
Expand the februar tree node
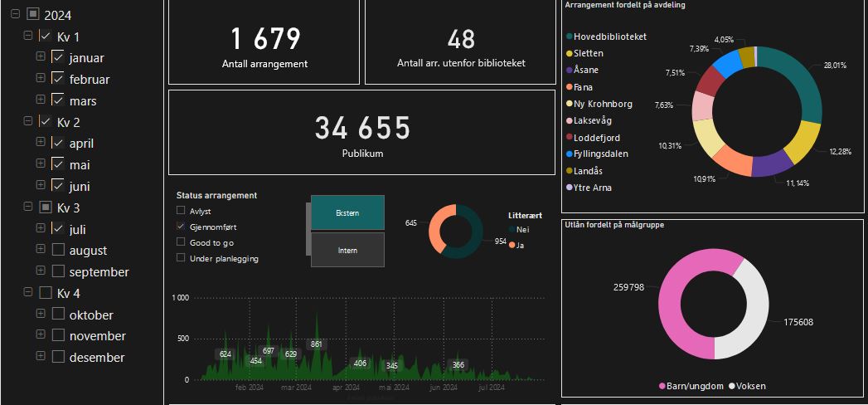41,78
